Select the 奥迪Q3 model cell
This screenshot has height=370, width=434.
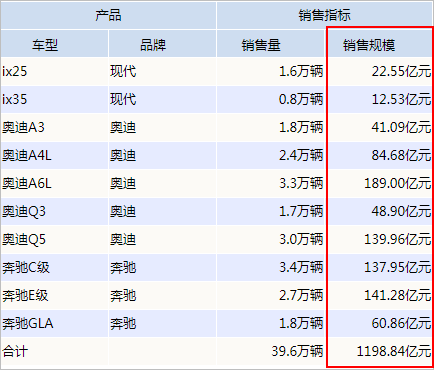[54, 211]
